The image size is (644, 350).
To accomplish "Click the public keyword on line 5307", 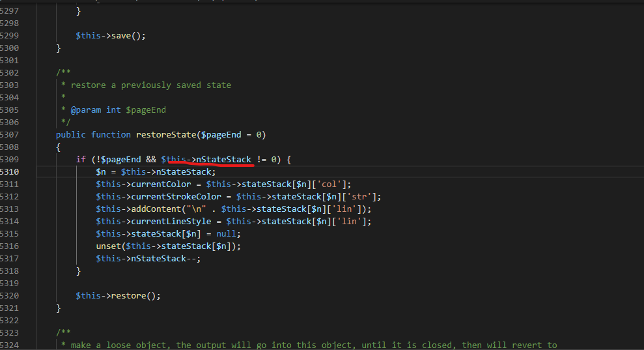I will [x=70, y=135].
